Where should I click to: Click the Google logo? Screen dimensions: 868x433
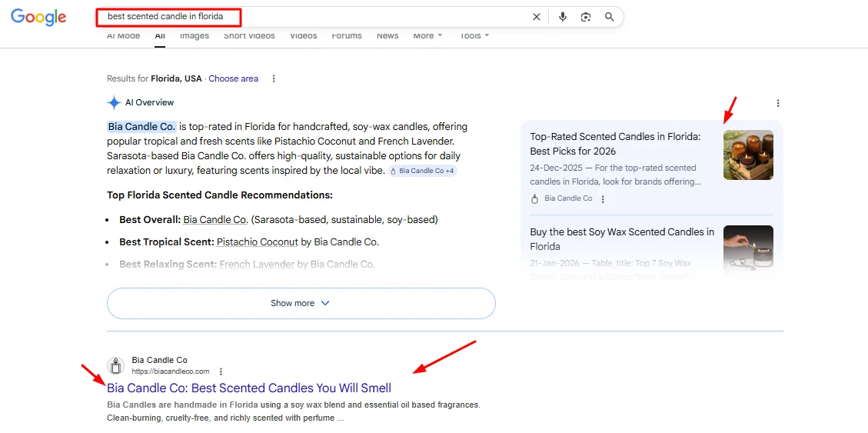[x=38, y=17]
